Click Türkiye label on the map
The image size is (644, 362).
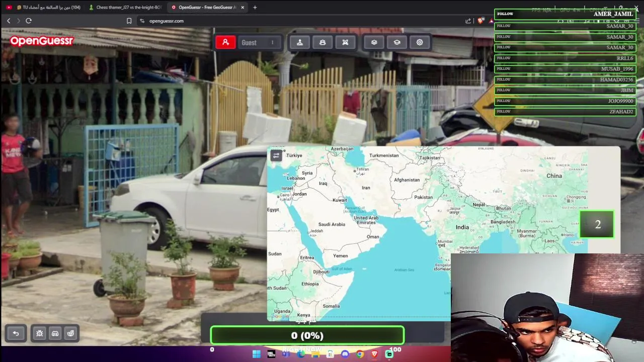pos(294,155)
